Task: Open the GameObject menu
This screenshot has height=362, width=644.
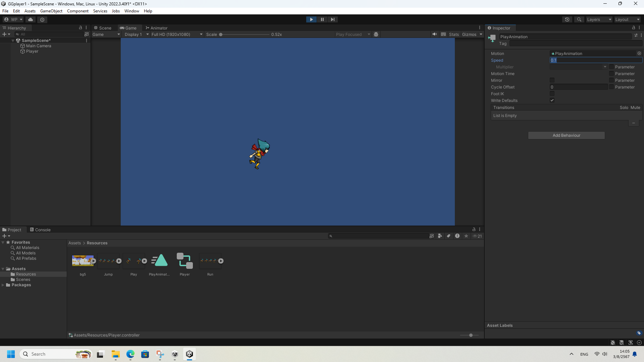Action: point(51,11)
